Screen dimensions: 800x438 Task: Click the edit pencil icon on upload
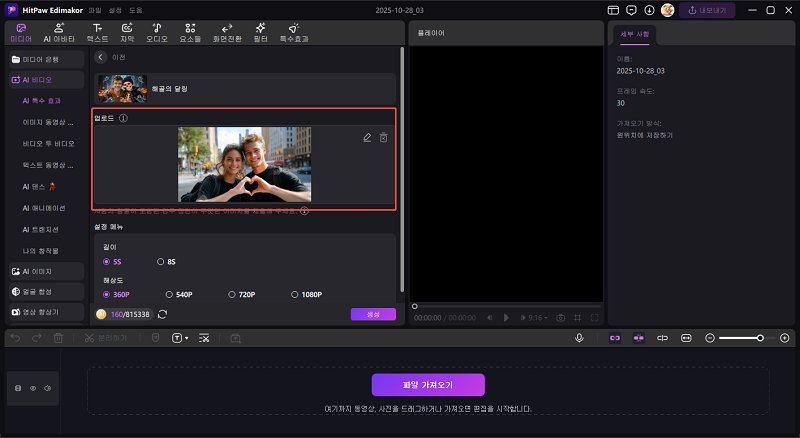[x=367, y=137]
